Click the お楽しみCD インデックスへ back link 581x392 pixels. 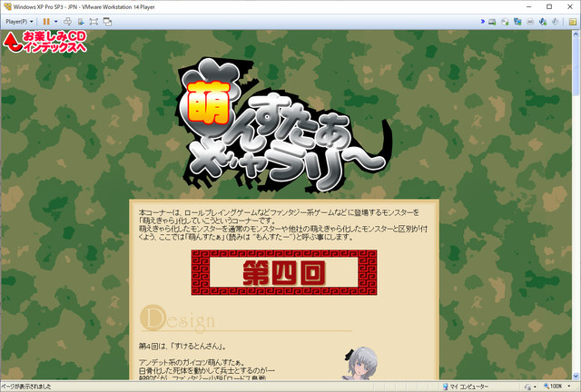45,42
